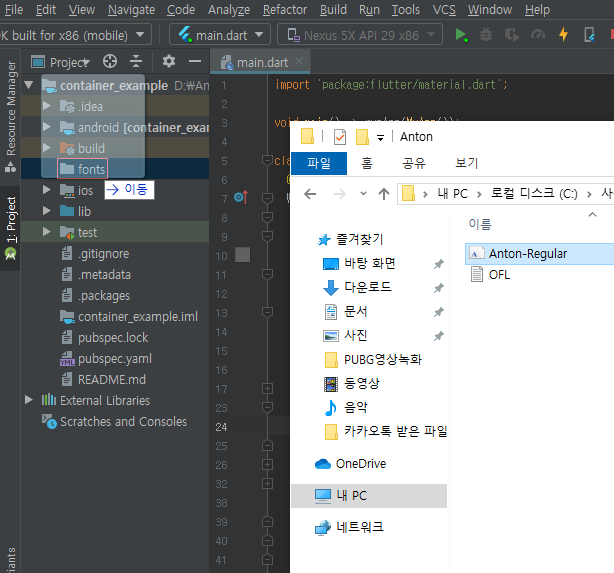The height and width of the screenshot is (573, 614).
Task: Open the 홈 ribbon tab in Explorer
Action: click(367, 163)
